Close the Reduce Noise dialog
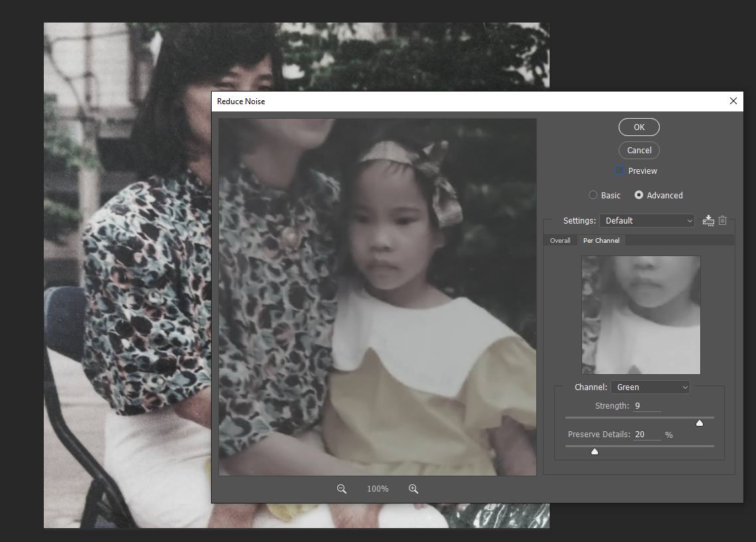756x542 pixels. (x=733, y=101)
